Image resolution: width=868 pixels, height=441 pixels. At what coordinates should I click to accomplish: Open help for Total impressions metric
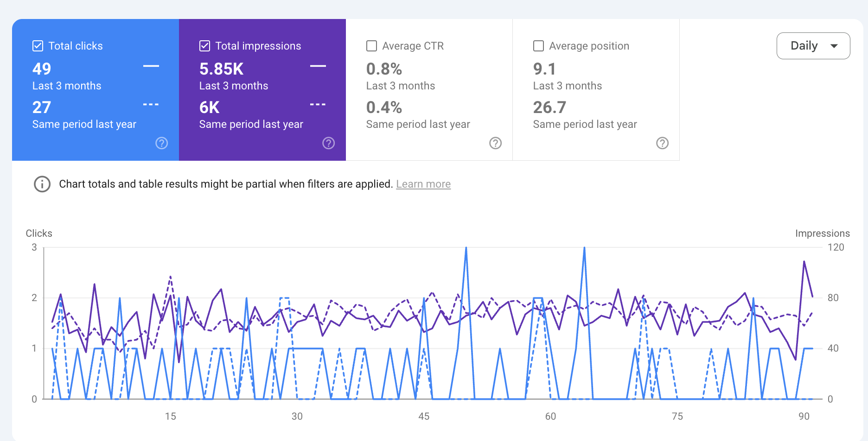pos(328,143)
